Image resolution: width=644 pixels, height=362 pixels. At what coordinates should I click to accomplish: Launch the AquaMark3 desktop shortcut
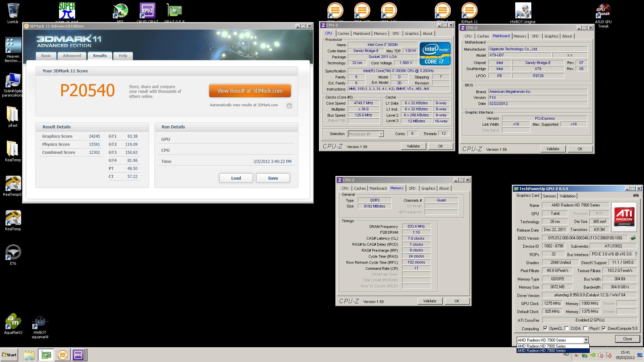[x=13, y=322]
